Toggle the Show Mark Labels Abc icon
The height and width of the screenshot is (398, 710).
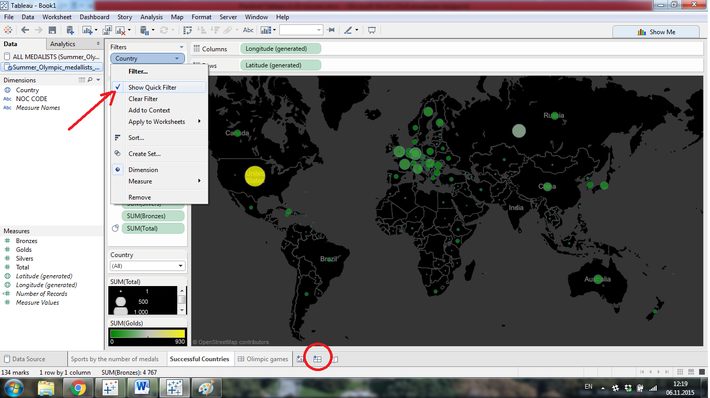pos(248,30)
